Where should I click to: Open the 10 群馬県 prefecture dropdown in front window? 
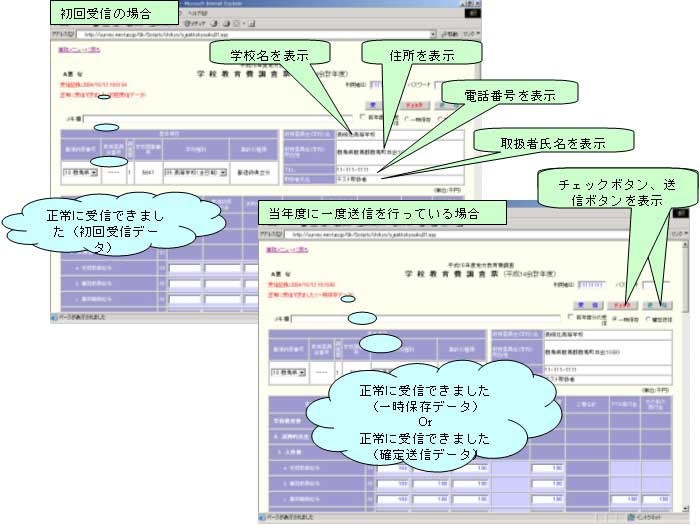(x=288, y=372)
